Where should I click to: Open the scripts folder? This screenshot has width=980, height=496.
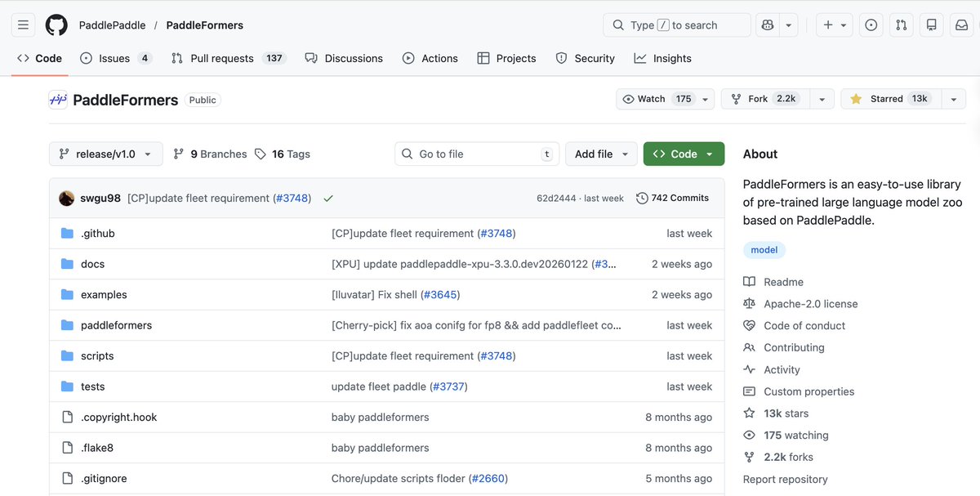(x=97, y=356)
